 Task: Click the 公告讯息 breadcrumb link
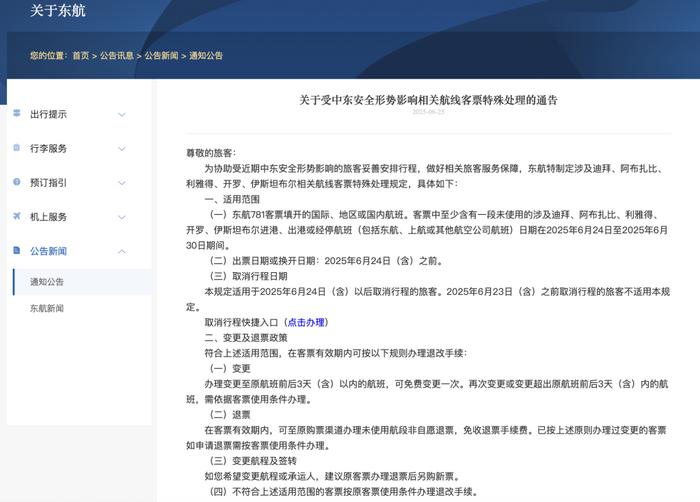116,55
